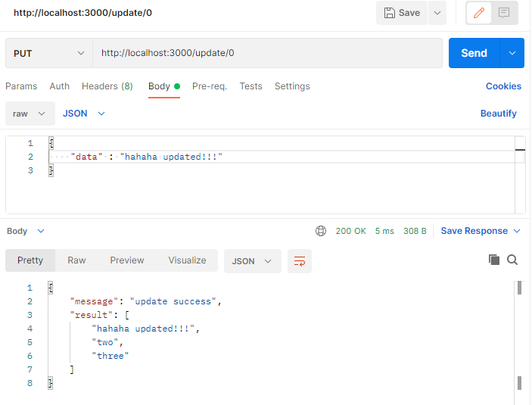Click the 5 ms response time
The image size is (532, 405).
pos(384,231)
